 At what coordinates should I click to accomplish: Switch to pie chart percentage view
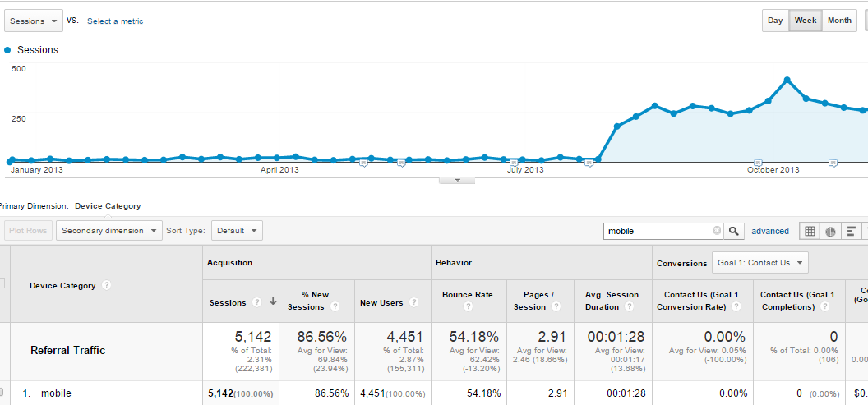click(x=830, y=231)
